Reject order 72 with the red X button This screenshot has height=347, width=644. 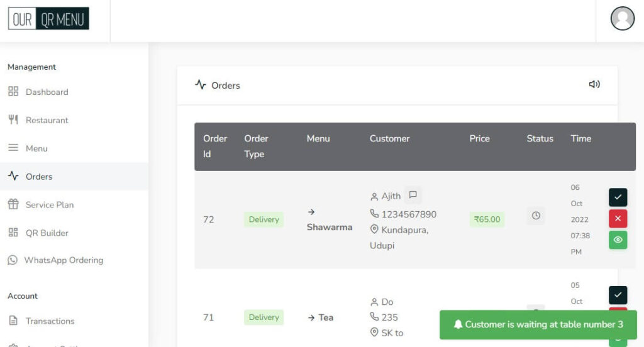tap(618, 219)
